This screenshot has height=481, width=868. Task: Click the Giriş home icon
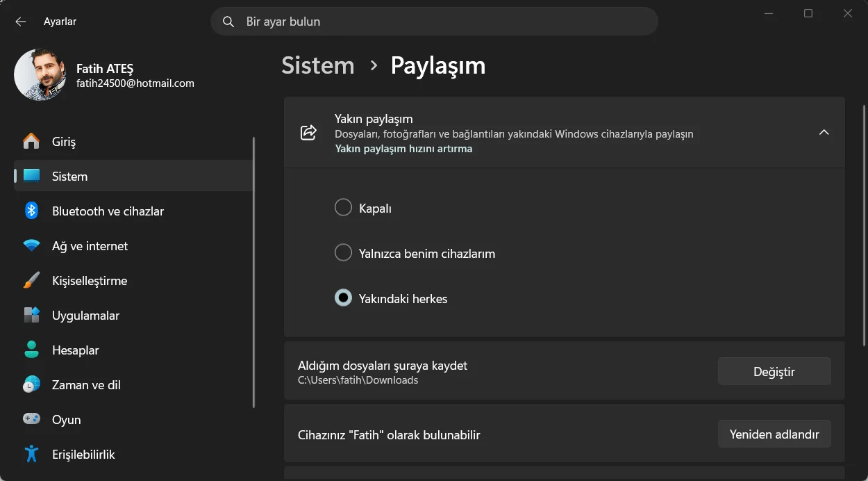coord(31,141)
